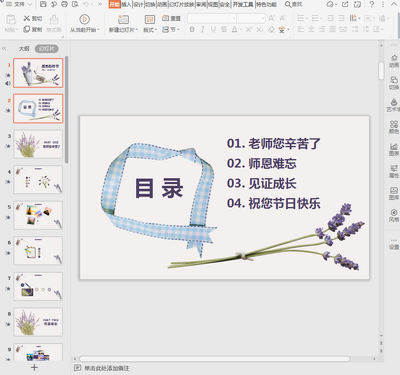Toggle justify text alignment

point(333,30)
